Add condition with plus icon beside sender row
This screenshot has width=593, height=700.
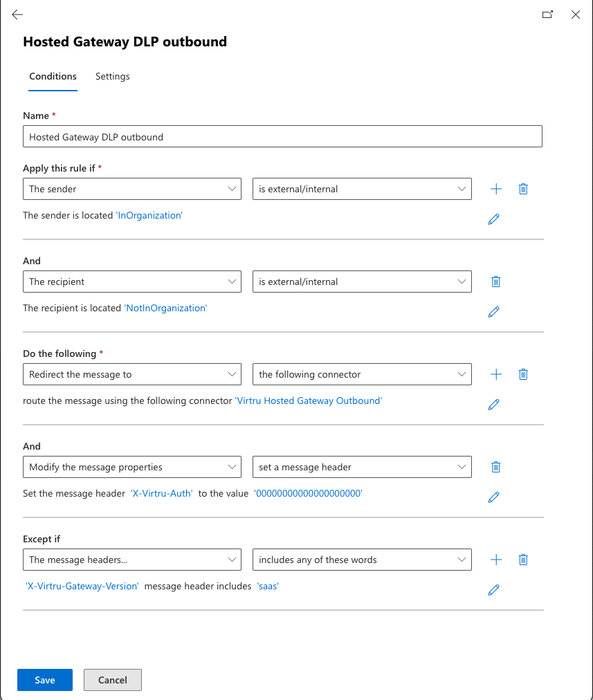pyautogui.click(x=496, y=189)
